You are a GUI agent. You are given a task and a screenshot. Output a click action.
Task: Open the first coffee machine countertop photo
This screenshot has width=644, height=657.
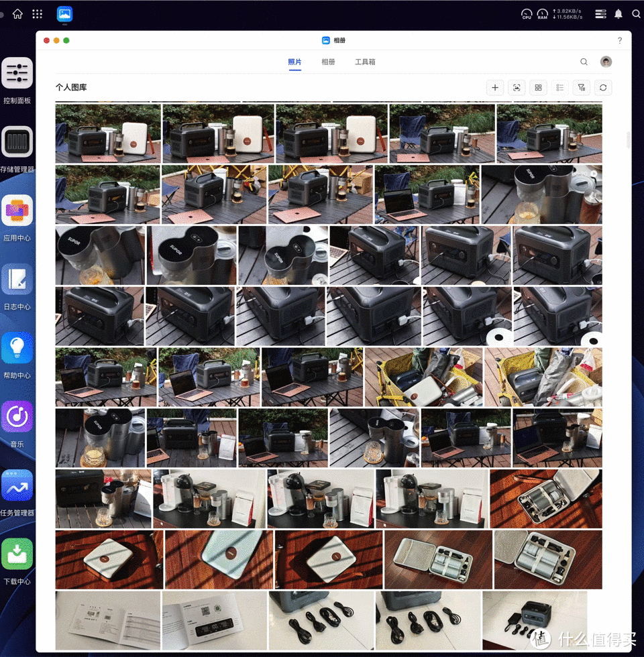pyautogui.click(x=209, y=499)
